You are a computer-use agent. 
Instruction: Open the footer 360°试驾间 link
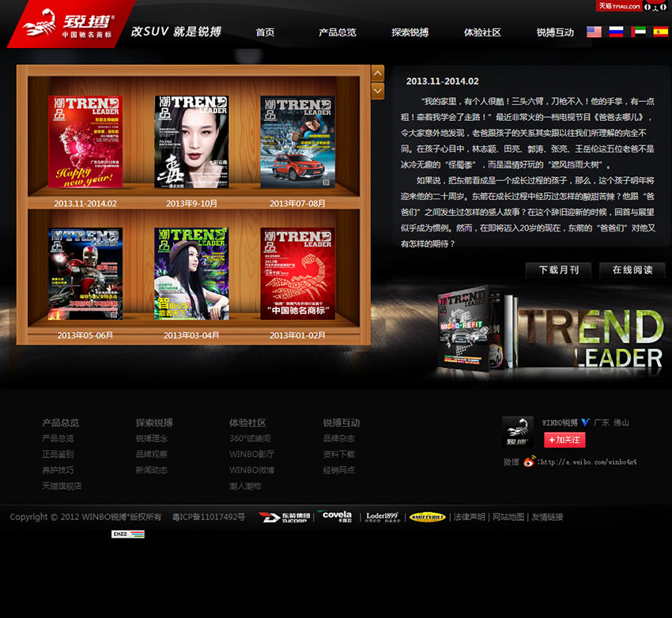click(250, 438)
